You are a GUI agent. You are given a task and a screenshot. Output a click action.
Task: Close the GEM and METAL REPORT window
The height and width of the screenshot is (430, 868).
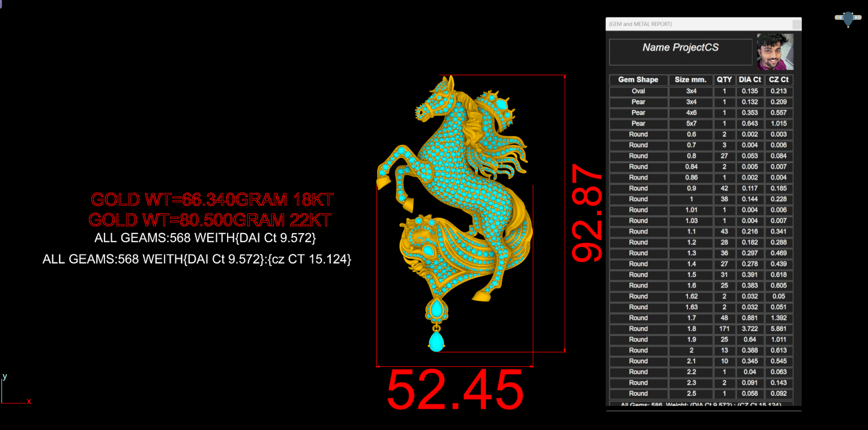pyautogui.click(x=797, y=24)
